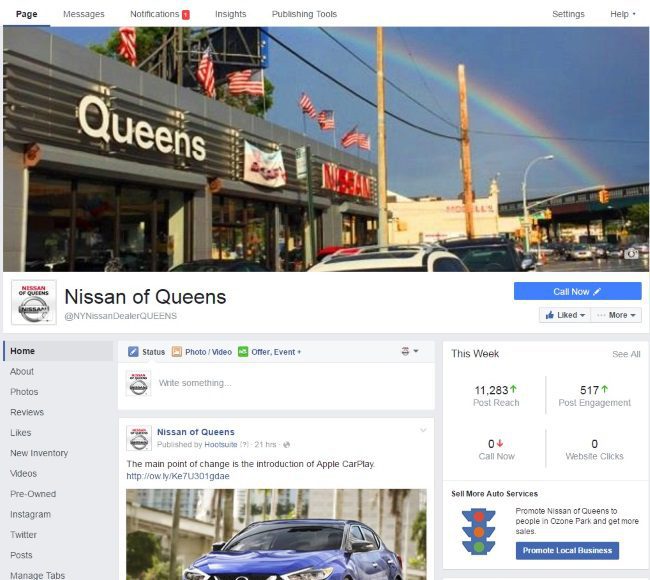The width and height of the screenshot is (650, 580).
Task: Click the Status pencil icon
Action: click(133, 352)
